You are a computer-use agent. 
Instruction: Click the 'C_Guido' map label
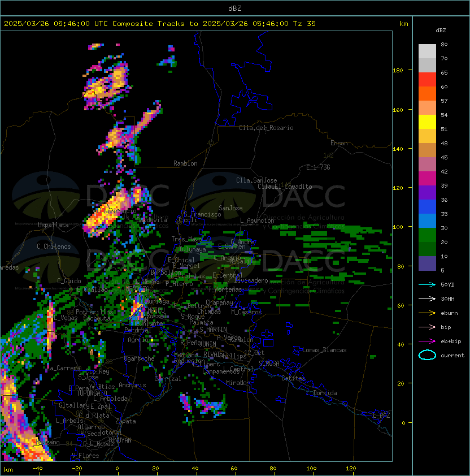pyautogui.click(x=69, y=281)
